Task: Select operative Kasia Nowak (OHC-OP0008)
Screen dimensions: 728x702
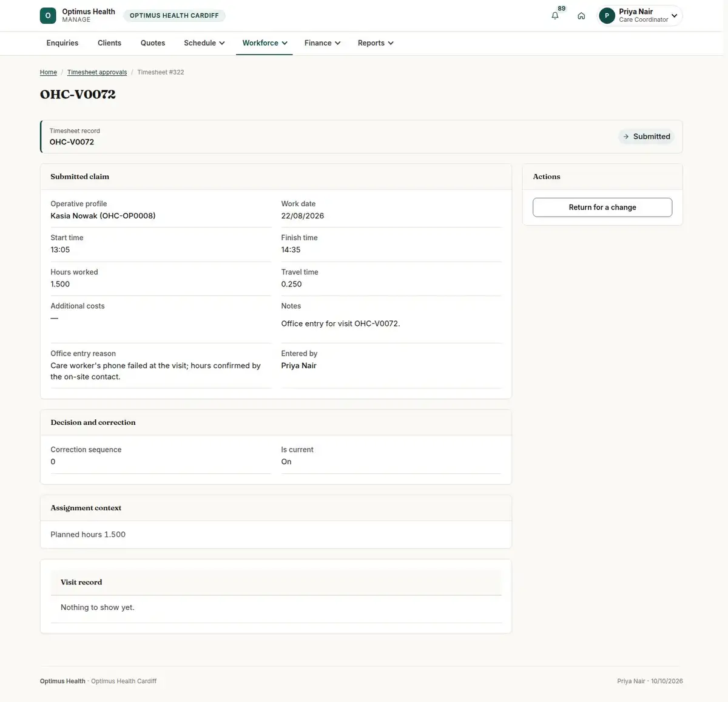Action: tap(103, 216)
